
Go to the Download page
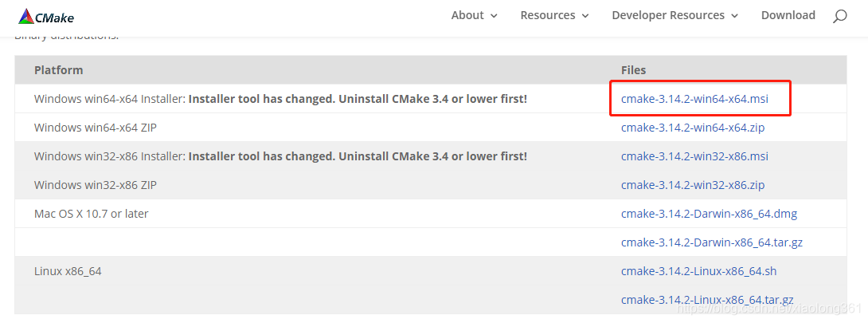coord(788,15)
